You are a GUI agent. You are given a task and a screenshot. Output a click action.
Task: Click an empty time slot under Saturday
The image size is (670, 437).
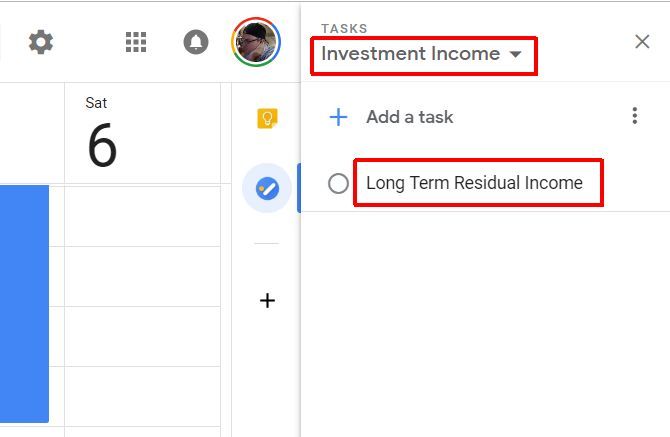click(142, 275)
